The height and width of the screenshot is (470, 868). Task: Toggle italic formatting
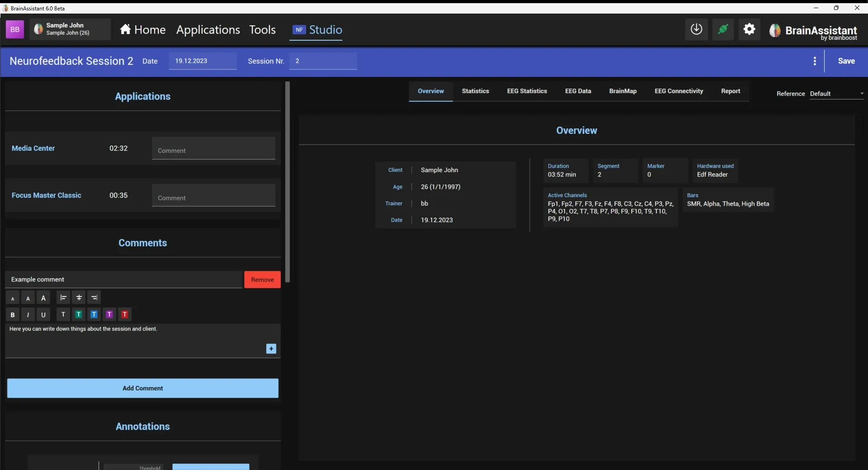pos(28,314)
